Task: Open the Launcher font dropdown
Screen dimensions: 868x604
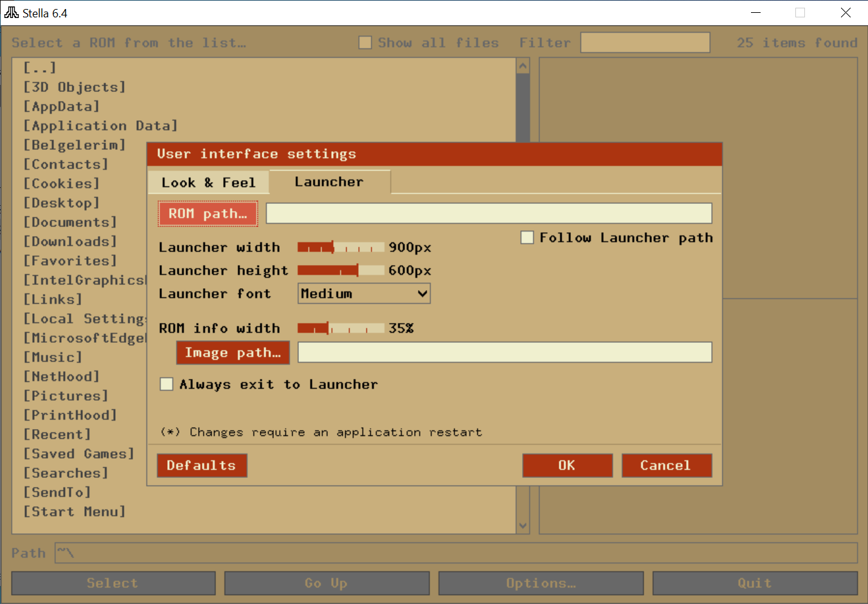Action: [364, 293]
